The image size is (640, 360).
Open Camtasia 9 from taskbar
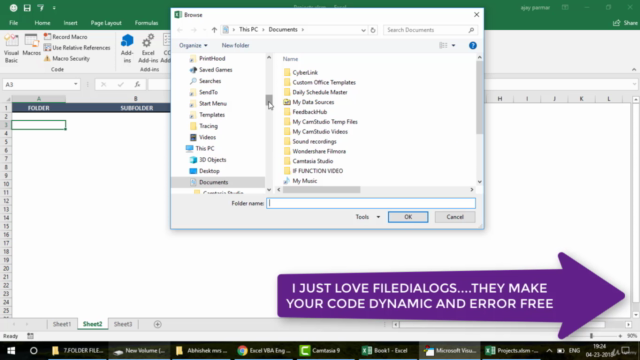321,351
